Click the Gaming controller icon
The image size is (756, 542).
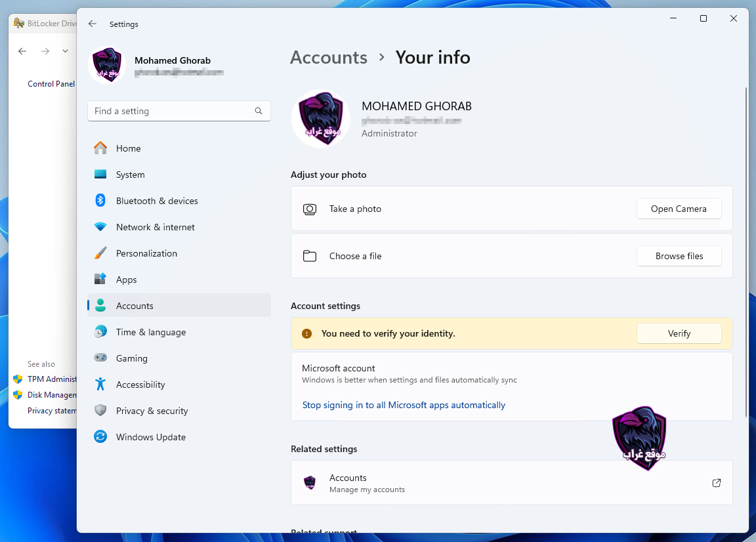(100, 358)
